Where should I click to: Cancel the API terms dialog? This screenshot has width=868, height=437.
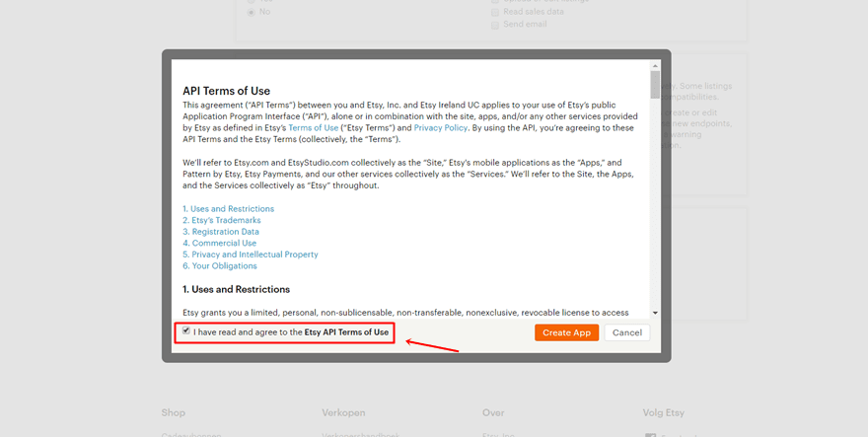[x=627, y=332]
